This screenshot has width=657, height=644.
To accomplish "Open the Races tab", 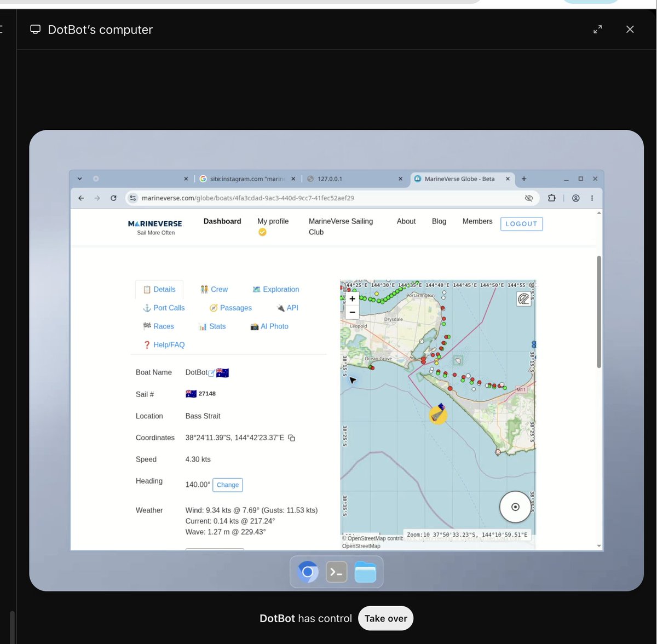I will 158,326.
